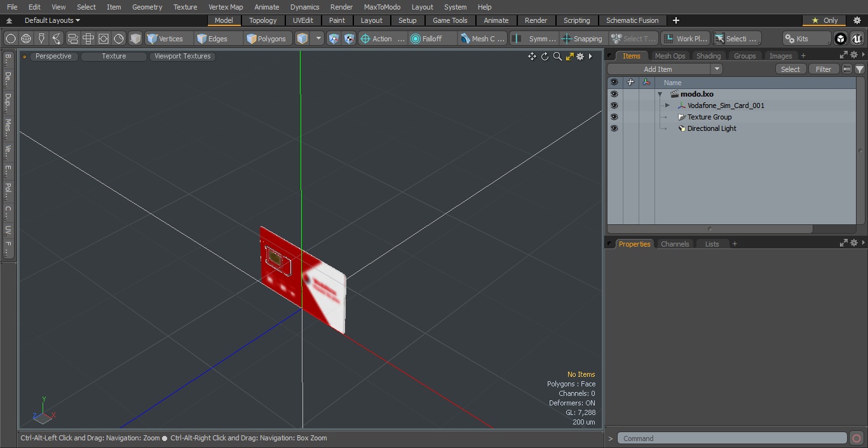Click the Items list horizontal scrollbar handle
Screen dimensions: 868x448
click(x=710, y=229)
